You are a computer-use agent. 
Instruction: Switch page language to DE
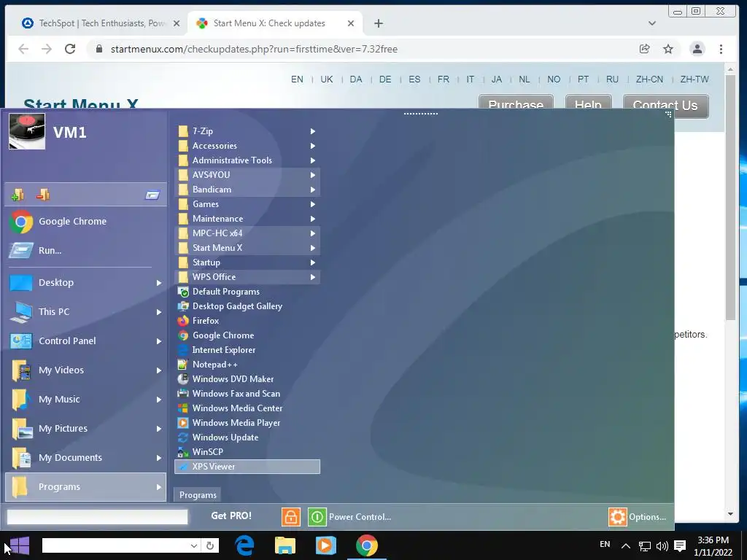tap(385, 79)
